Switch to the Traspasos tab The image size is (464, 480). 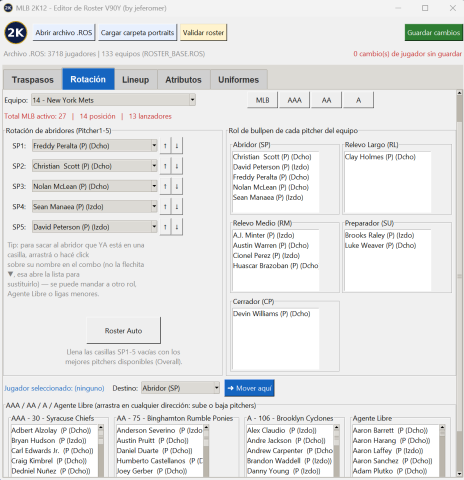pos(33,80)
